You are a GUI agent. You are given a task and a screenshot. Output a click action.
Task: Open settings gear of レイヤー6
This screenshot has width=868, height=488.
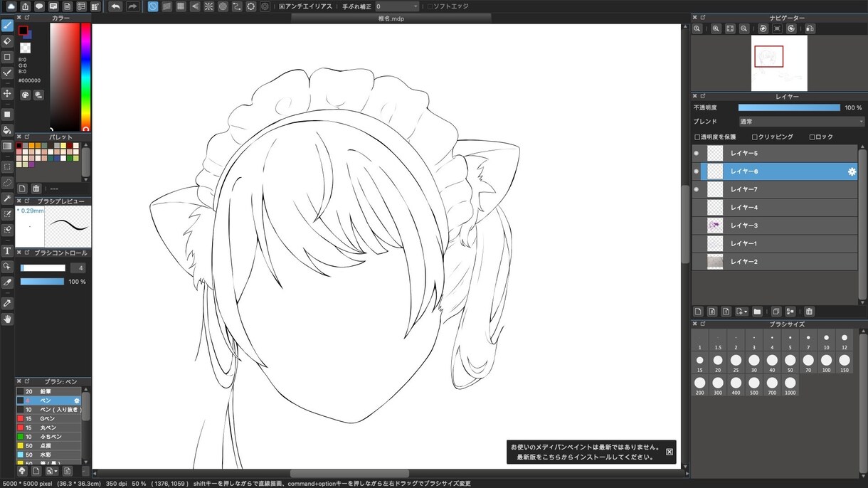point(852,171)
